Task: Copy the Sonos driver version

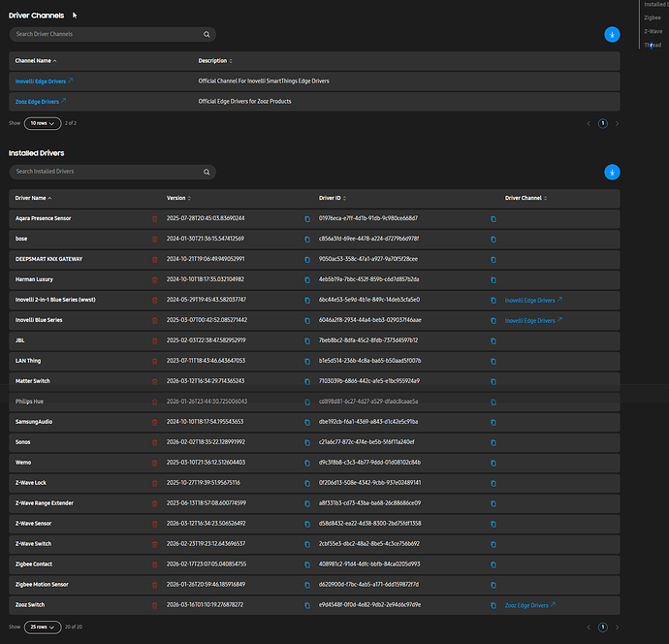Action: [x=307, y=442]
